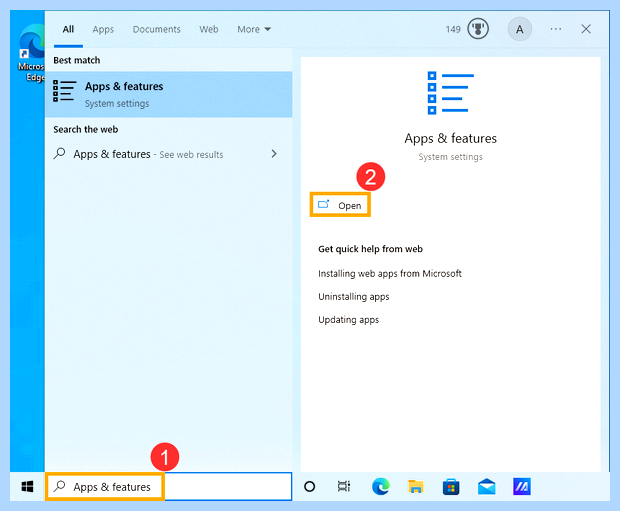Click the rewards trophy badge icon
This screenshot has height=511, width=620.
pyautogui.click(x=478, y=29)
